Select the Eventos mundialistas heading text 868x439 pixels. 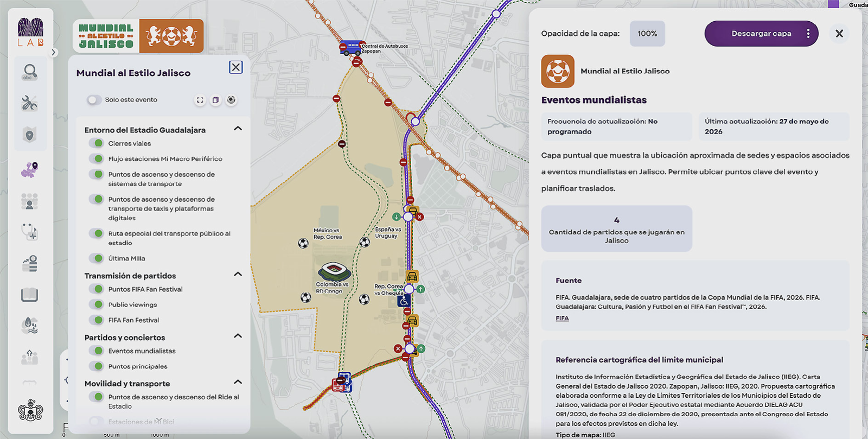[x=594, y=100]
